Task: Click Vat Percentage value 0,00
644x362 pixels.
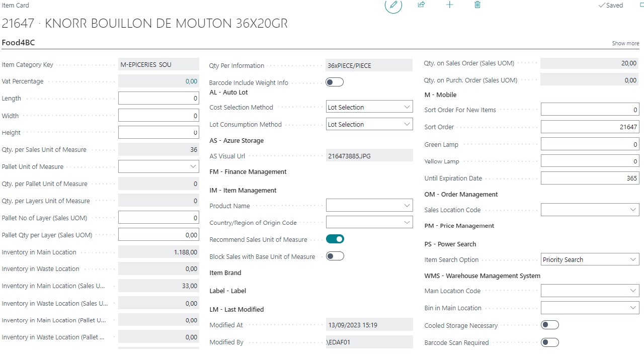Action: click(158, 81)
